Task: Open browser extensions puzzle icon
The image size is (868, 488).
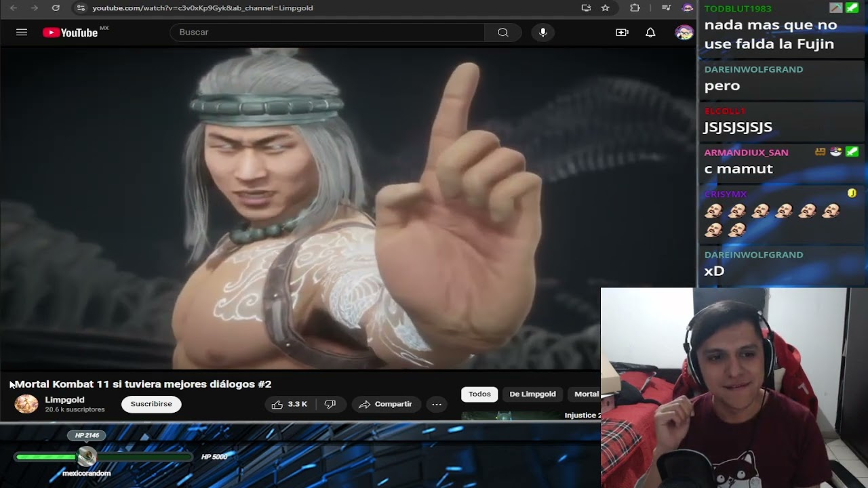Action: point(635,7)
